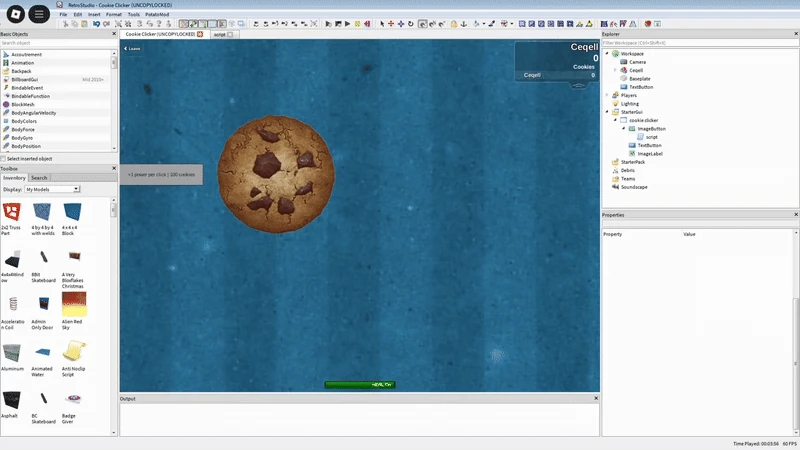Close the Cookie Clicker tab with orange X
The height and width of the screenshot is (450, 800).
200,34
